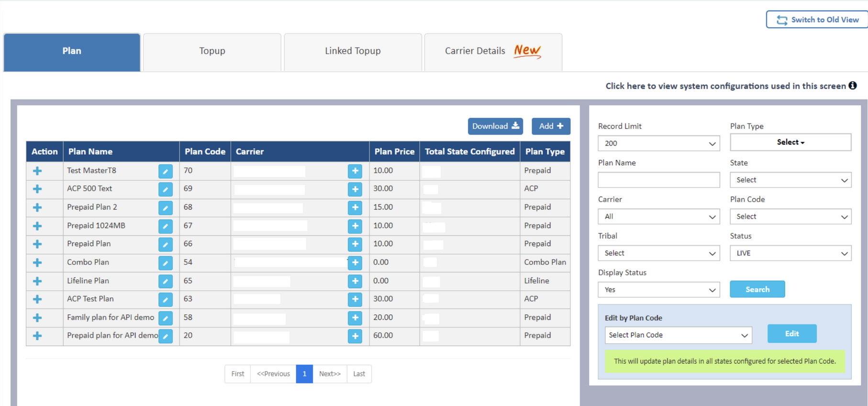Edit the plan with code 66 pencil icon
Viewport: 868px width, 406px height.
pos(166,244)
